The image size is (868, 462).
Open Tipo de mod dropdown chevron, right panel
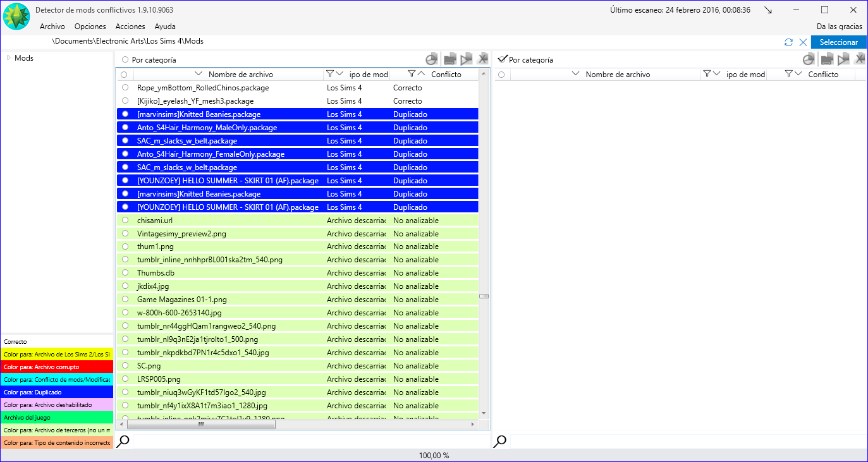click(x=717, y=74)
